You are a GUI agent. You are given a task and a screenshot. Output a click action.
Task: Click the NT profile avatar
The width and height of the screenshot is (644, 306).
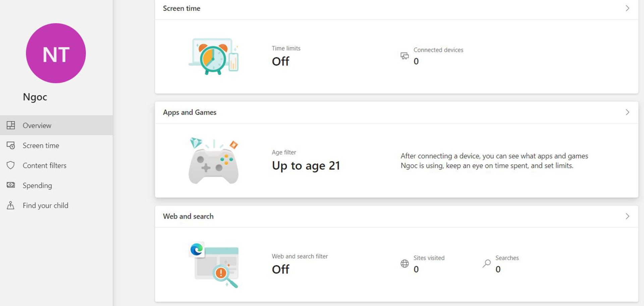(x=56, y=53)
